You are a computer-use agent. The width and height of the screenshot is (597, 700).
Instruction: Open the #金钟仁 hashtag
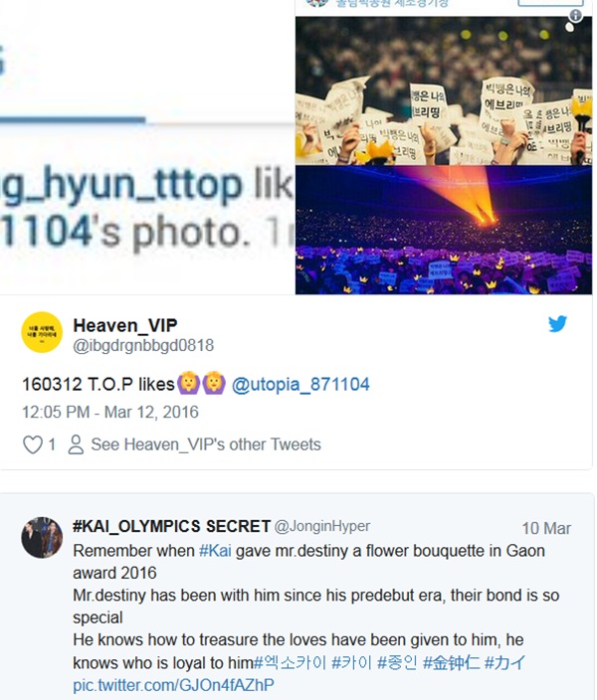click(452, 662)
